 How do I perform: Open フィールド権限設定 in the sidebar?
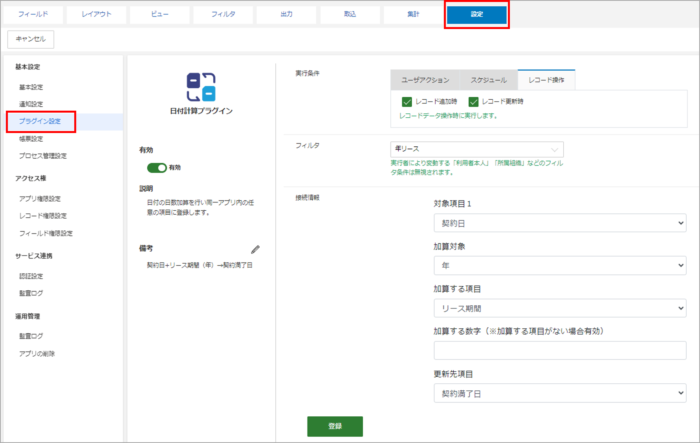(46, 233)
